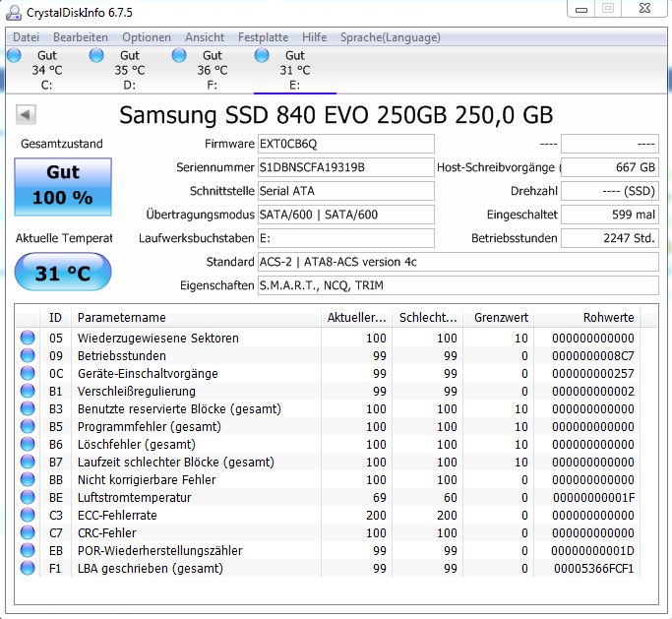
Task: Close the CrystalDiskInfo window
Action: point(645,9)
